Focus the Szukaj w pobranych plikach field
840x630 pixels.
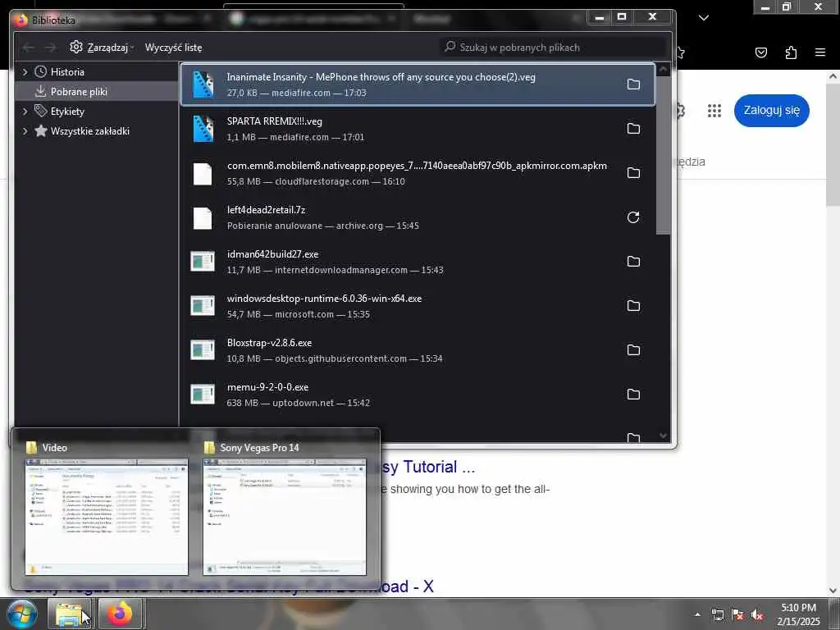point(555,48)
